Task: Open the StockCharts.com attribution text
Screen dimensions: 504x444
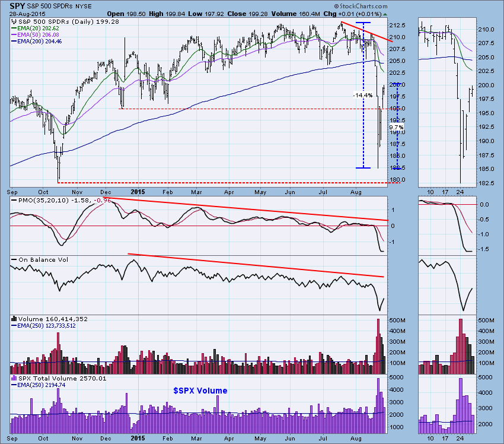Action: [x=361, y=6]
